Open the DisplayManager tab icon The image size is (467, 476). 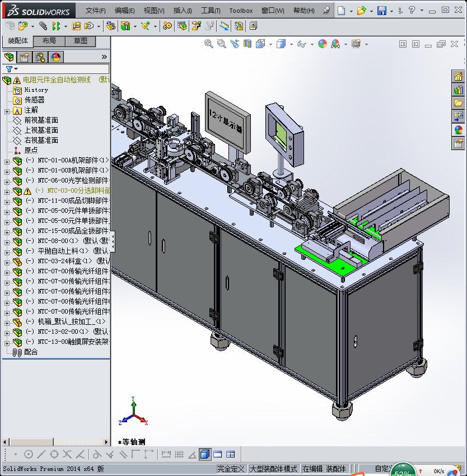55,57
